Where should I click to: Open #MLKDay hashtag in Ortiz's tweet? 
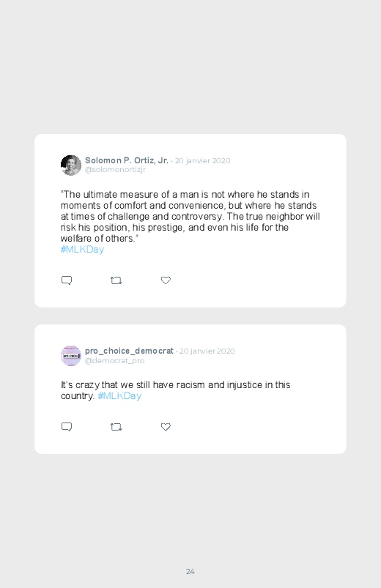point(82,250)
